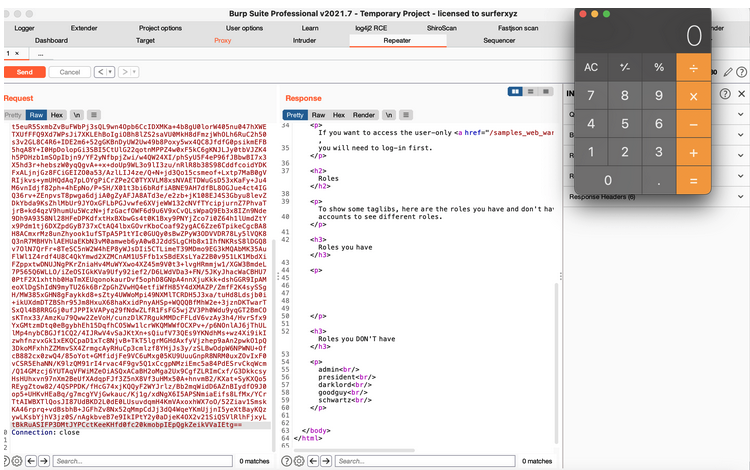
Task: Click the percent key in Calculator
Action: [659, 67]
